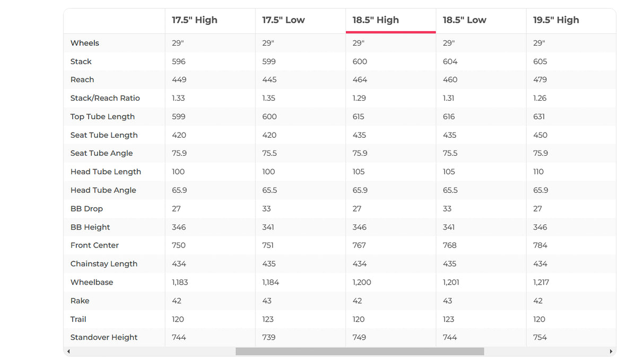Select the 17.5" High column header
This screenshot has height=362, width=644.
[195, 20]
